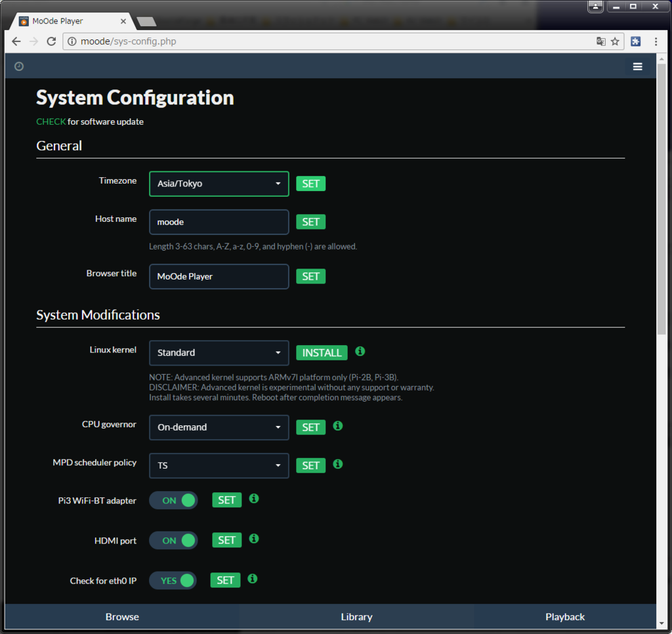Click the Host name input field
Viewport: 672px width, 634px height.
point(219,222)
